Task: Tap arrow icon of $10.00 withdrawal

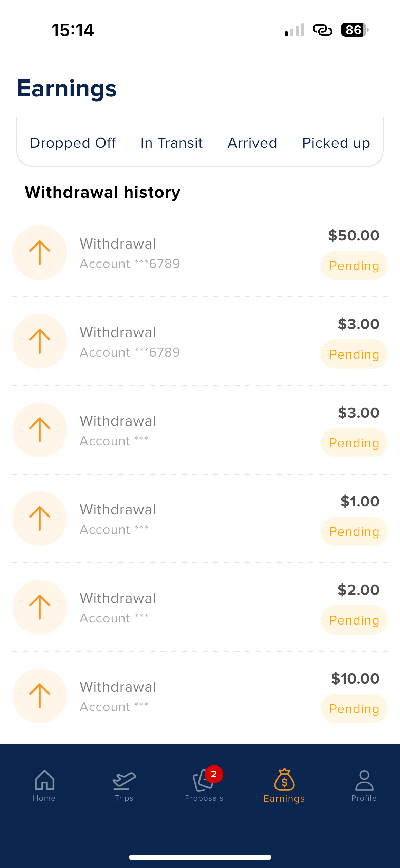Action: [40, 696]
